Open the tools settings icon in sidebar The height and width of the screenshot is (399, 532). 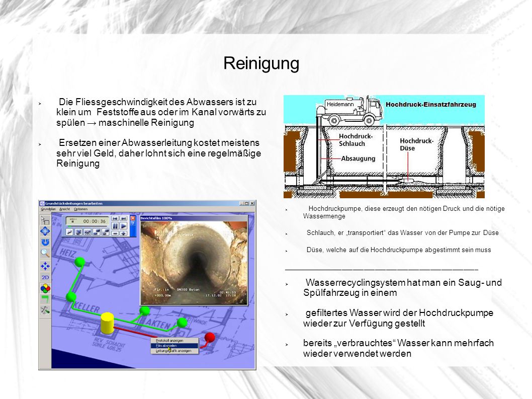click(x=45, y=310)
